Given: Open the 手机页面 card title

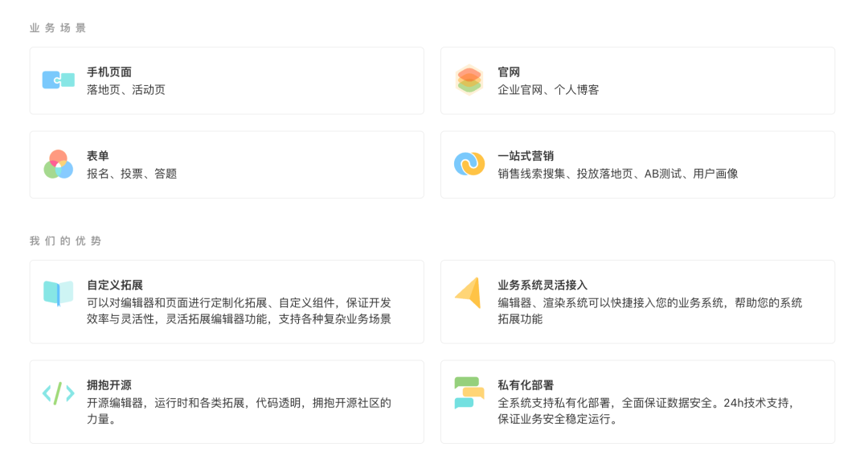Looking at the screenshot, I should 109,72.
